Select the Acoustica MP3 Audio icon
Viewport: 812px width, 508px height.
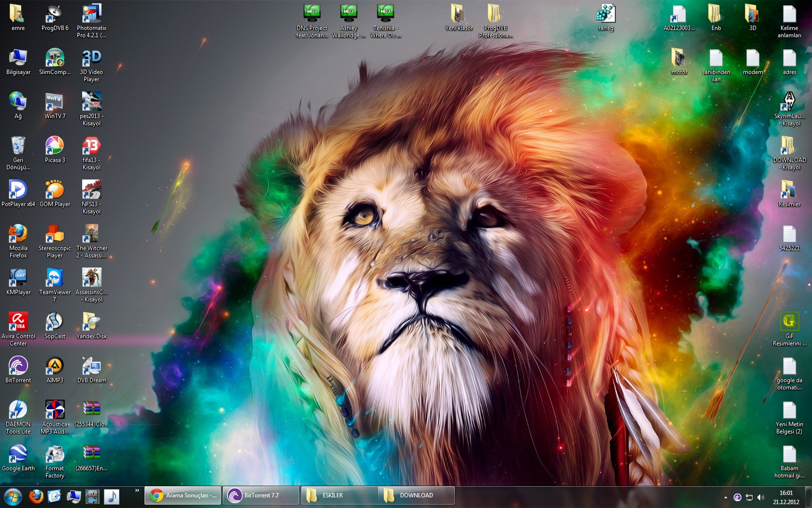pos(55,418)
